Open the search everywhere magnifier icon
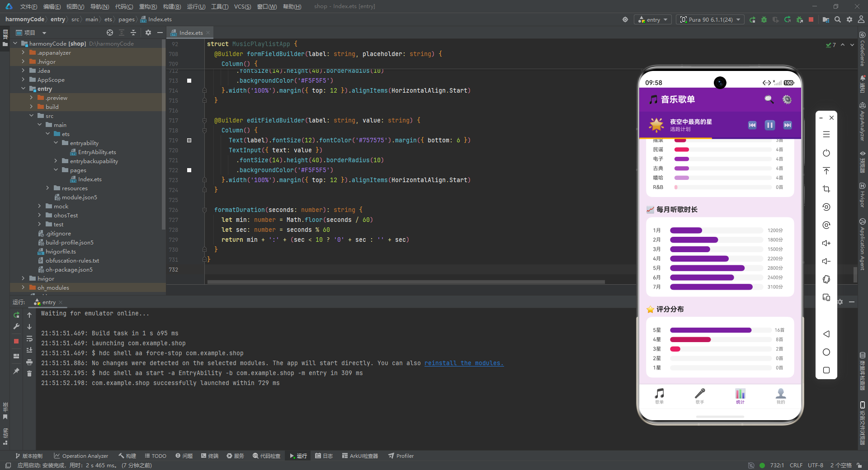The height and width of the screenshot is (470, 868). 838,19
